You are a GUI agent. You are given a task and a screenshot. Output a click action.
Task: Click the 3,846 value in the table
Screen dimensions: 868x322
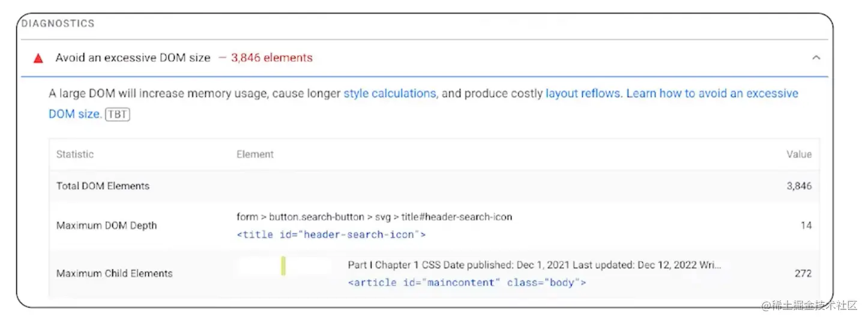[x=799, y=186]
